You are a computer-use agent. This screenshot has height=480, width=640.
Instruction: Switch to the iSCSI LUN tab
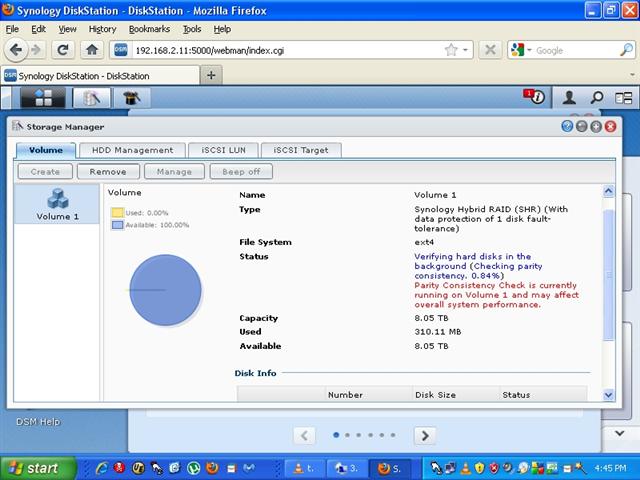[x=223, y=150]
